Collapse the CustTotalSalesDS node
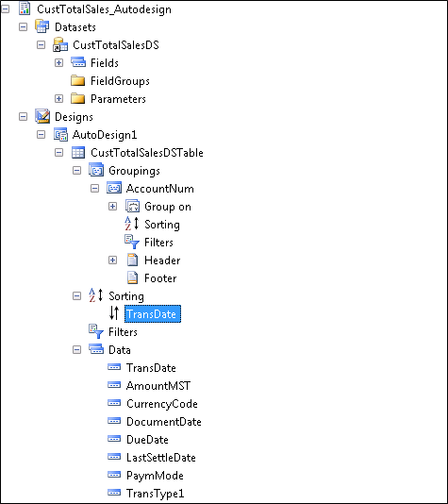This screenshot has height=504, width=448. (x=41, y=44)
